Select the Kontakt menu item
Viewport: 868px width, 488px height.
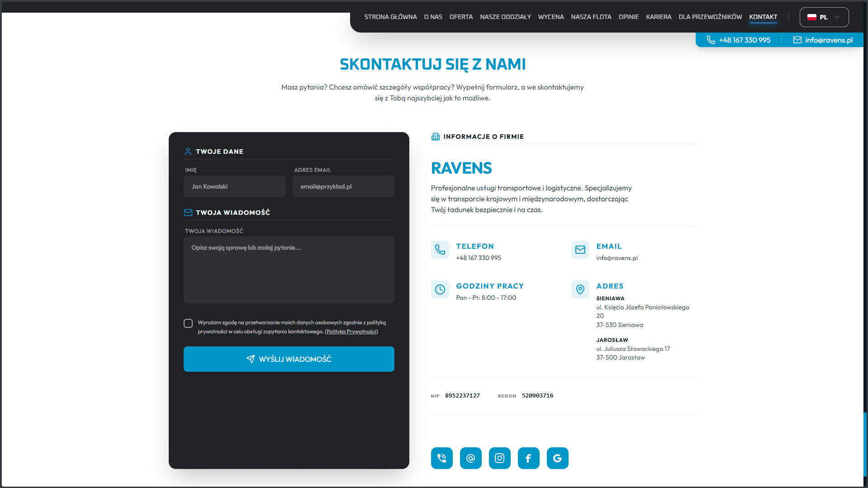(x=763, y=17)
